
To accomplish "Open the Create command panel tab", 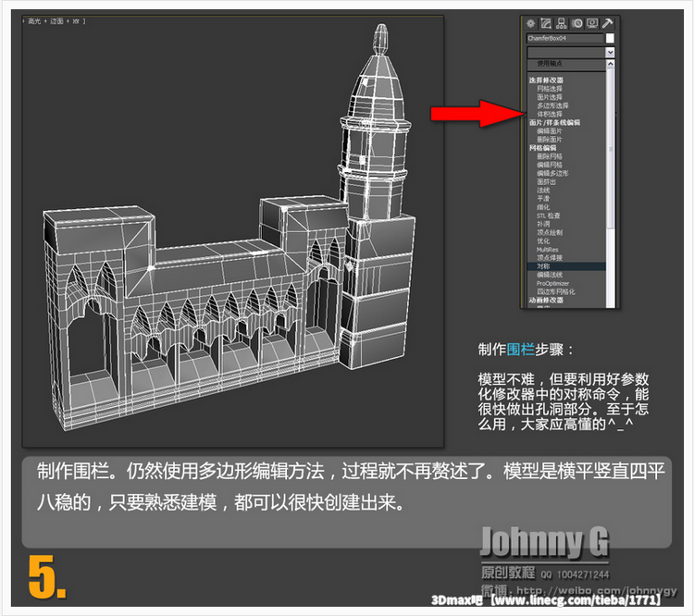I will [x=531, y=23].
